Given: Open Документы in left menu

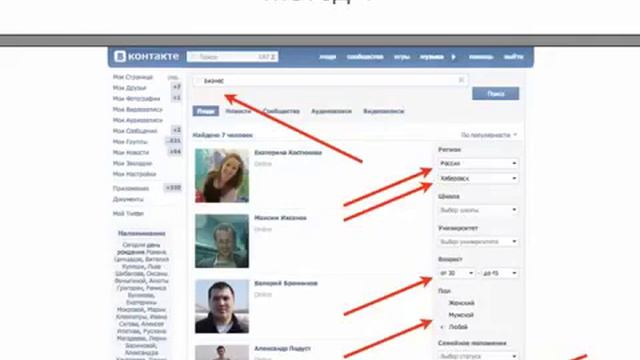Looking at the screenshot, I should pyautogui.click(x=128, y=199).
